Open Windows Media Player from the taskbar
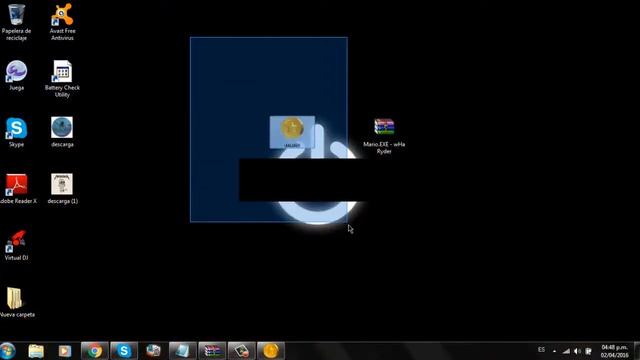The image size is (640, 360). (65, 351)
